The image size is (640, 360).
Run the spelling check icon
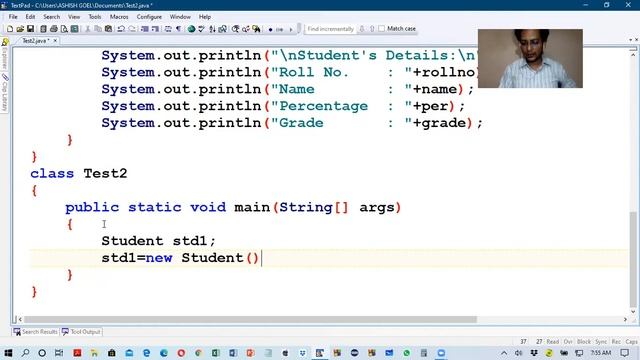pyautogui.click(x=201, y=29)
